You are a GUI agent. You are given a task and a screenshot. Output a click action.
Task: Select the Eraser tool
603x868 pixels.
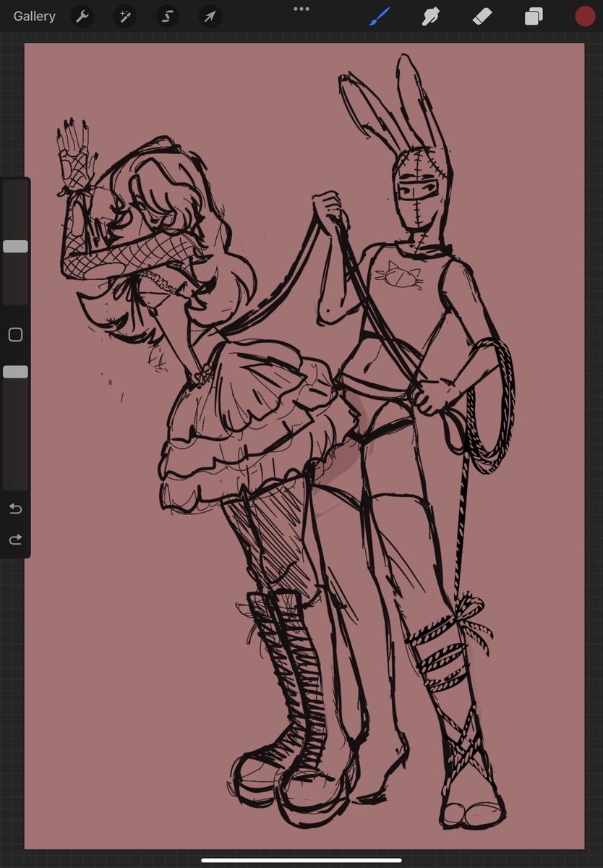(x=482, y=16)
